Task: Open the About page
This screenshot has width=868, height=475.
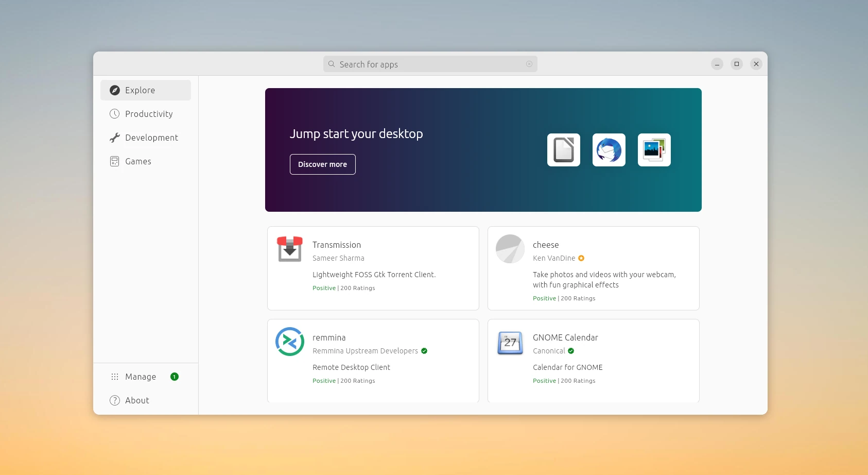Action: click(x=146, y=400)
